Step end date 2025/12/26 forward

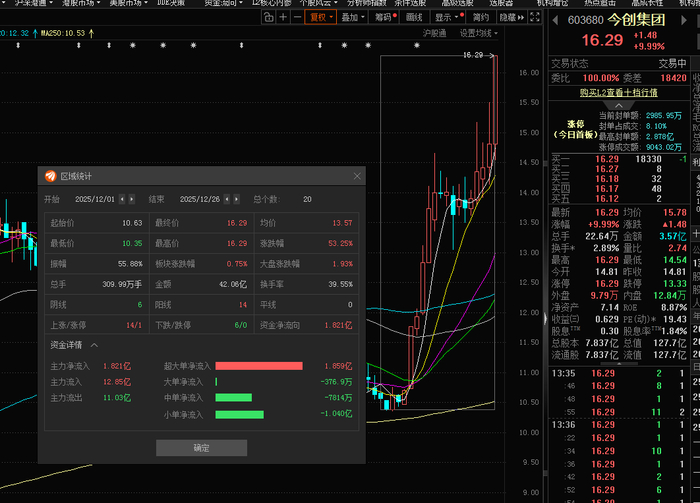tap(237, 199)
